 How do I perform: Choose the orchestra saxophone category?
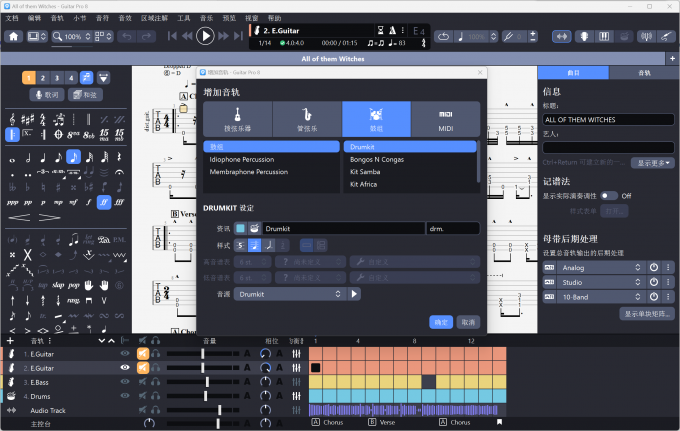point(307,119)
